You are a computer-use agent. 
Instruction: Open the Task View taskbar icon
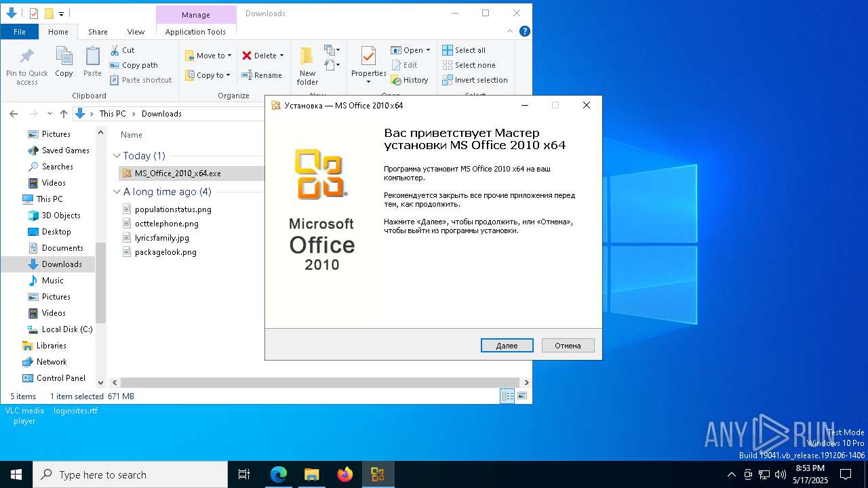tap(244, 474)
